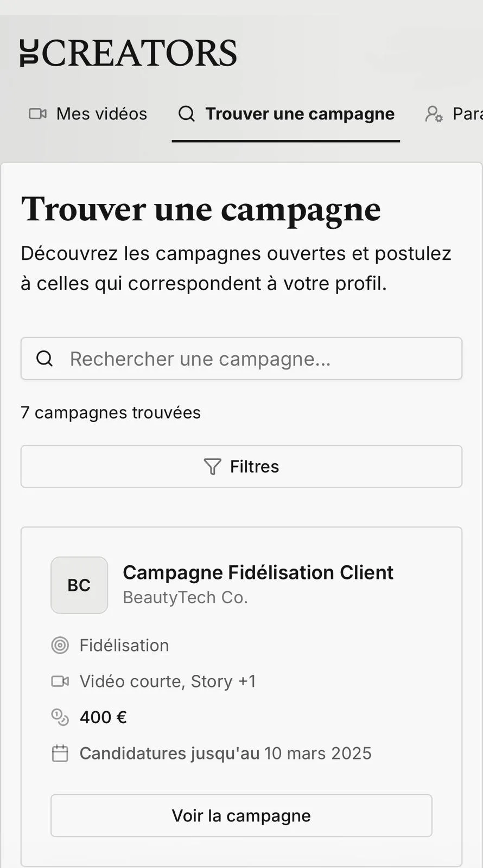483x868 pixels.
Task: Open the Campagne Fidélisation Client title
Action: click(258, 572)
